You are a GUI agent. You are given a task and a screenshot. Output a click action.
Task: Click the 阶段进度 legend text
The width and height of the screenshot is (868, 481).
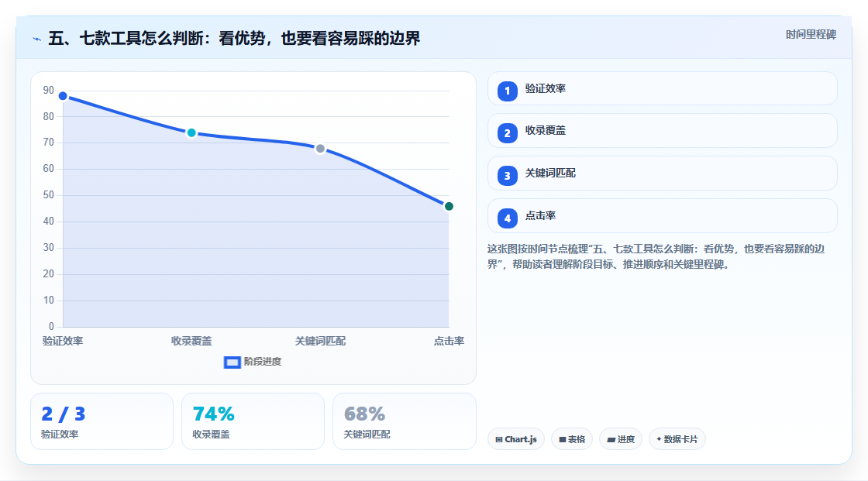pos(263,362)
